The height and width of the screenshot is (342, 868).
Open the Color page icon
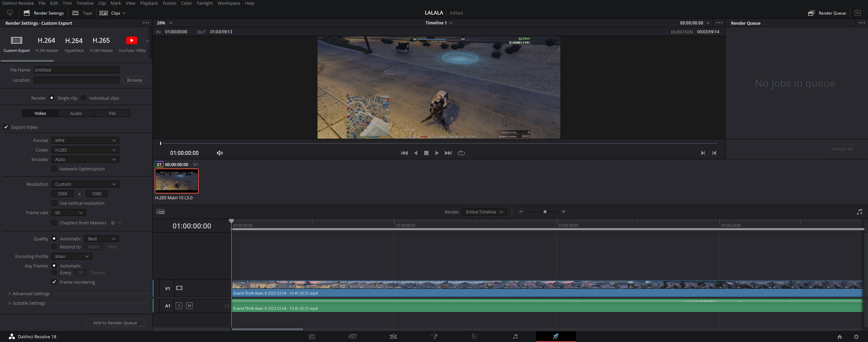[474, 337]
